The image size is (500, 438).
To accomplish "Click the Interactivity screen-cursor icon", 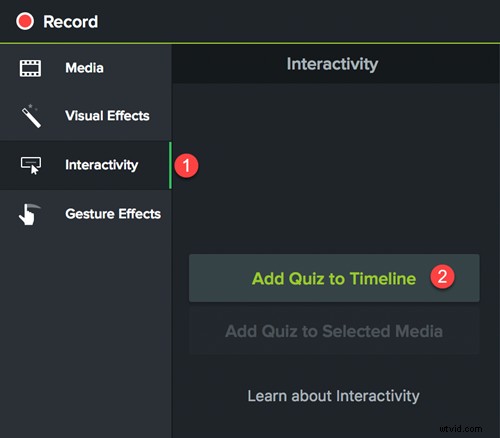I will click(x=31, y=165).
